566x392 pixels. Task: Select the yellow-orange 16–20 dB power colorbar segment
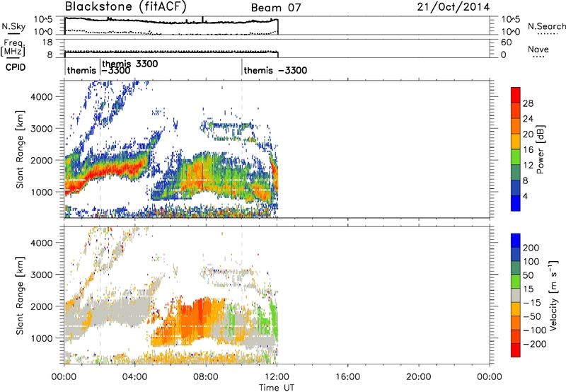pos(516,142)
